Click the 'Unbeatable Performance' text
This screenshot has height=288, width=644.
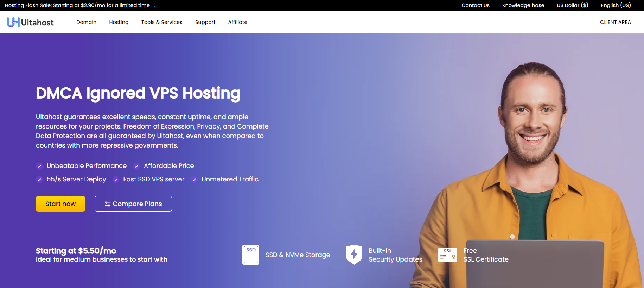tap(87, 166)
